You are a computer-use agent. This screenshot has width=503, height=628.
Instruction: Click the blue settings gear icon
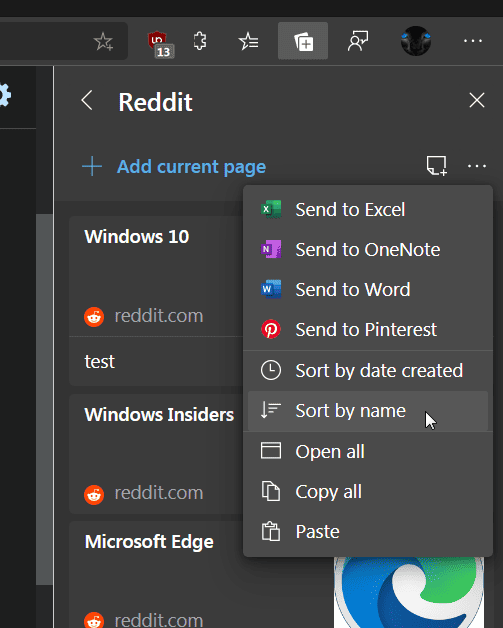point(5,95)
